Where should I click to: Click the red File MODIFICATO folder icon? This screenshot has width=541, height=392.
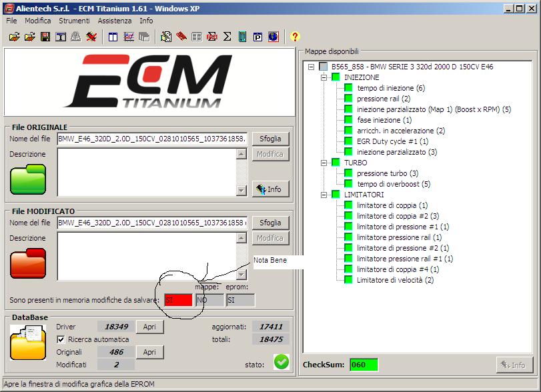(x=28, y=263)
